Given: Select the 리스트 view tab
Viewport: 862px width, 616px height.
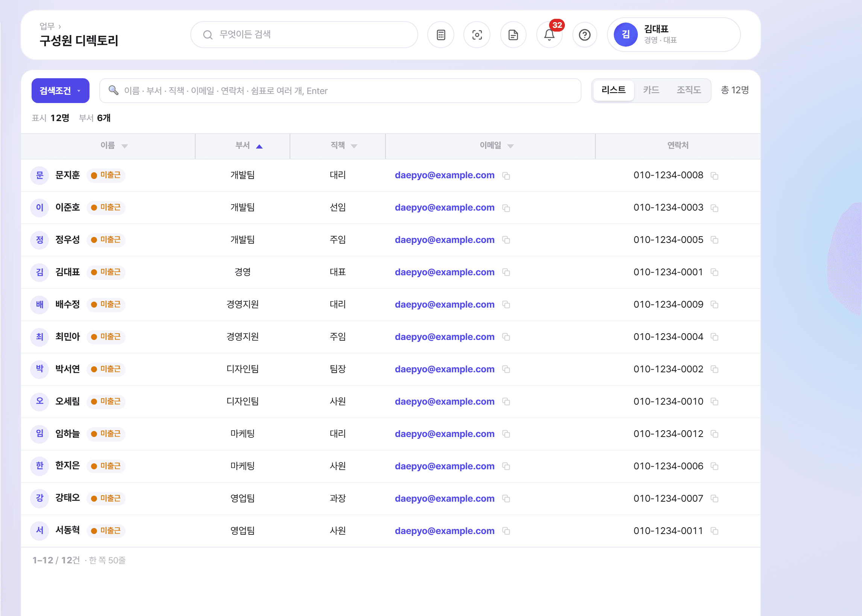Looking at the screenshot, I should coord(613,90).
